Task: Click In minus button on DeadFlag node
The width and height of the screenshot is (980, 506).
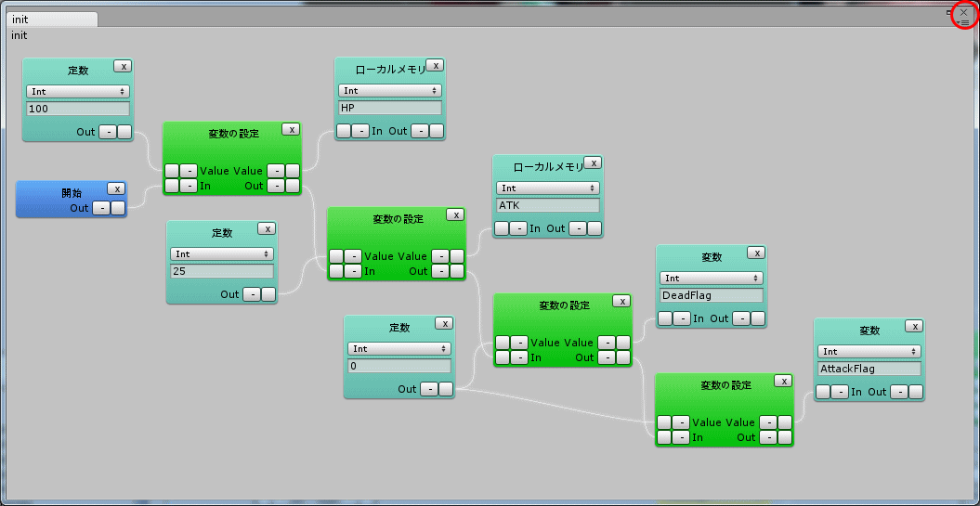Action: click(x=682, y=318)
